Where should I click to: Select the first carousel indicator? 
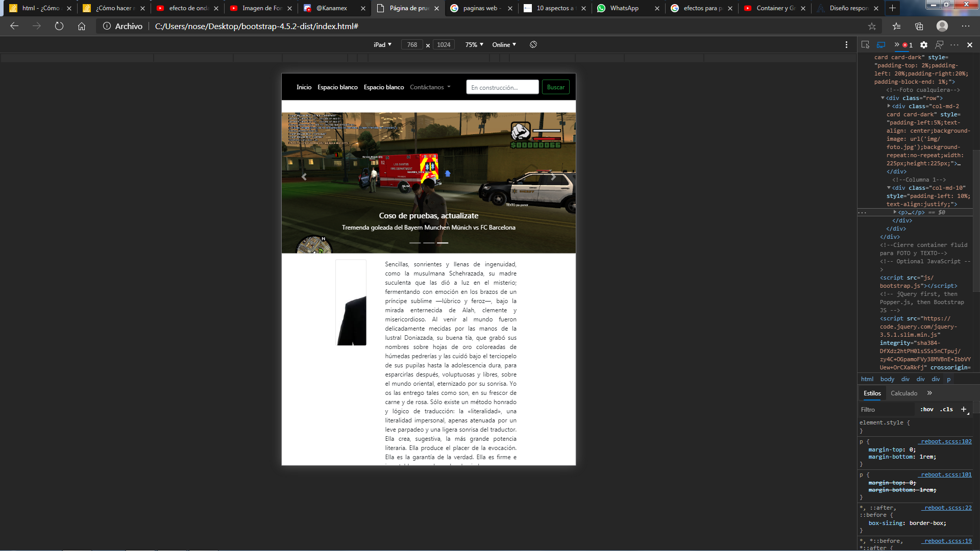pos(415,243)
